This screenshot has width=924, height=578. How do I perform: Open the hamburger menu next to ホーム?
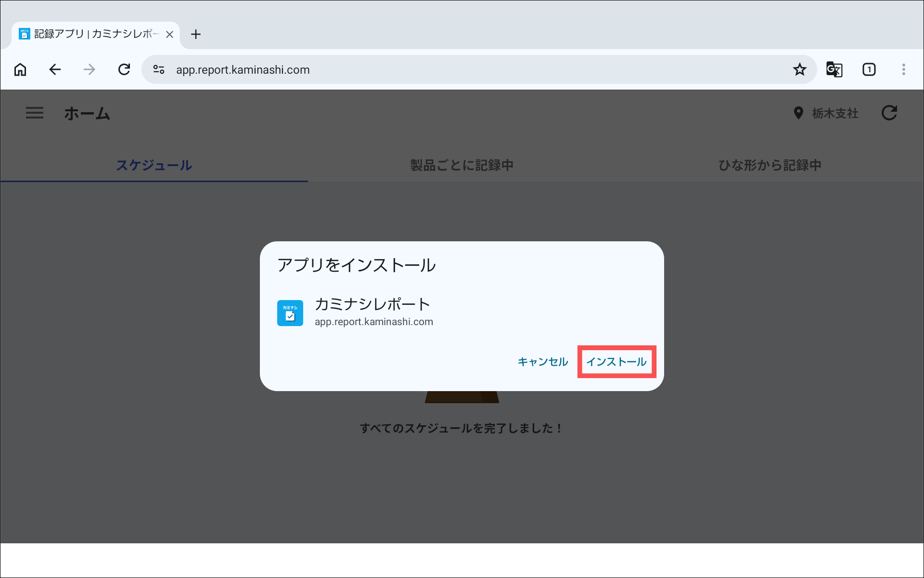35,113
